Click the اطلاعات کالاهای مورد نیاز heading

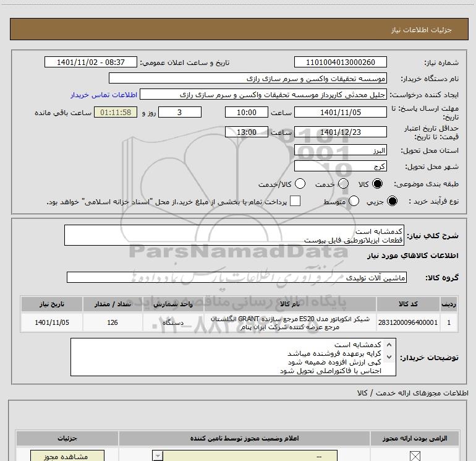[x=413, y=256]
